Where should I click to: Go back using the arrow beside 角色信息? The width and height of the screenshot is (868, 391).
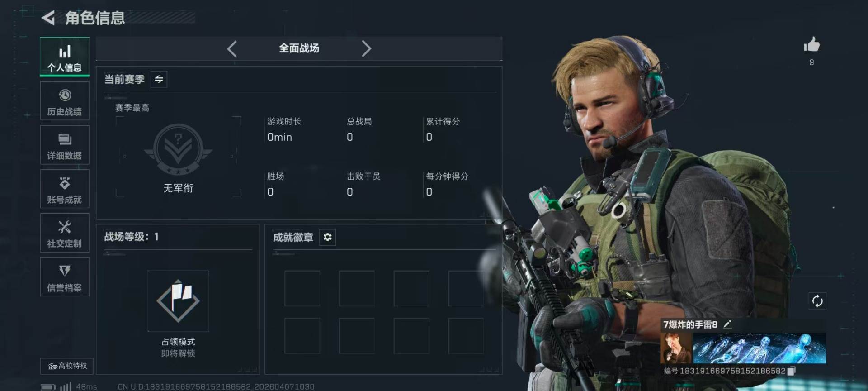tap(48, 18)
